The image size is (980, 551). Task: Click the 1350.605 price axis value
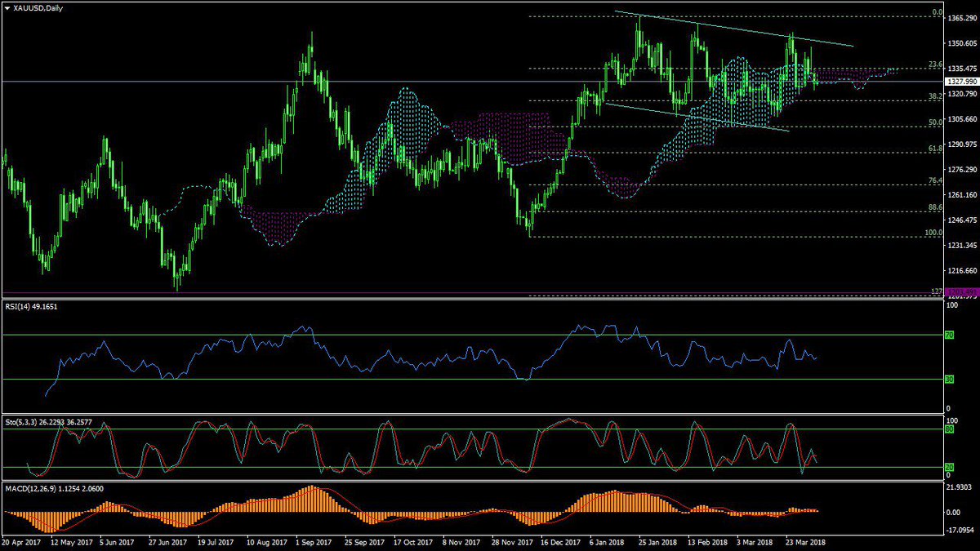961,42
